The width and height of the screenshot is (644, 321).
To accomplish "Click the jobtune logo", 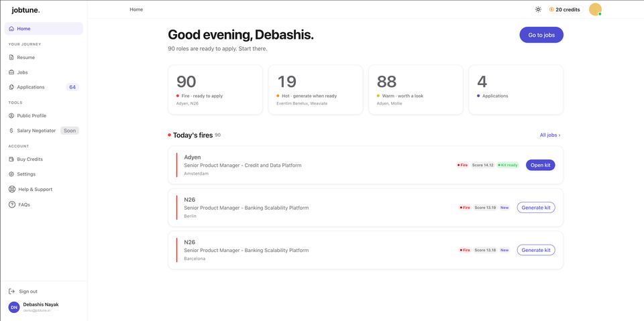I will (25, 10).
